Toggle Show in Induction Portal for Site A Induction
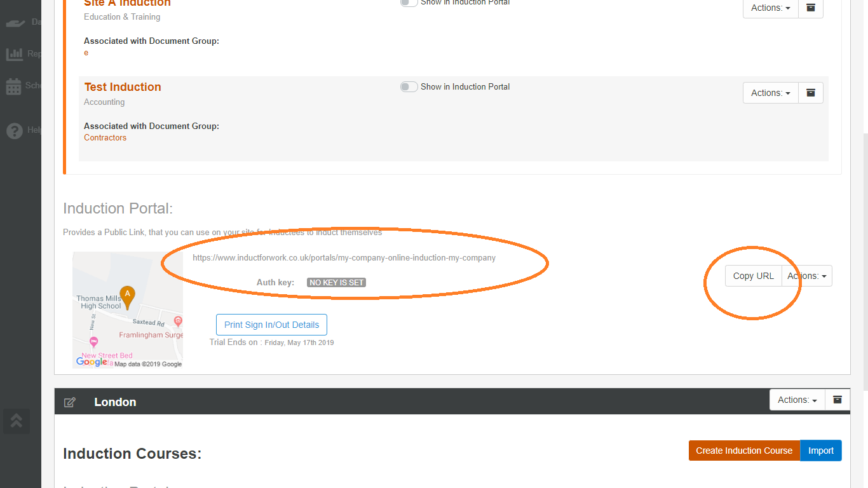 (x=409, y=2)
